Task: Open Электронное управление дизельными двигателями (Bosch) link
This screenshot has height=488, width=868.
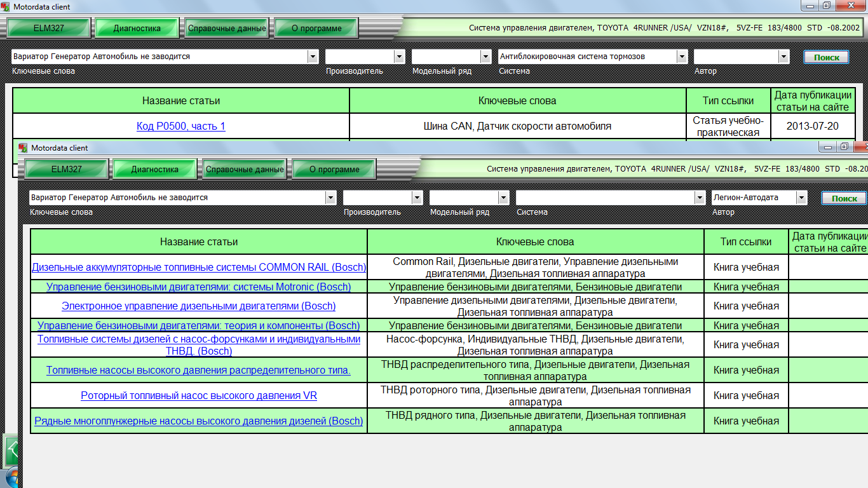Action: tap(199, 306)
